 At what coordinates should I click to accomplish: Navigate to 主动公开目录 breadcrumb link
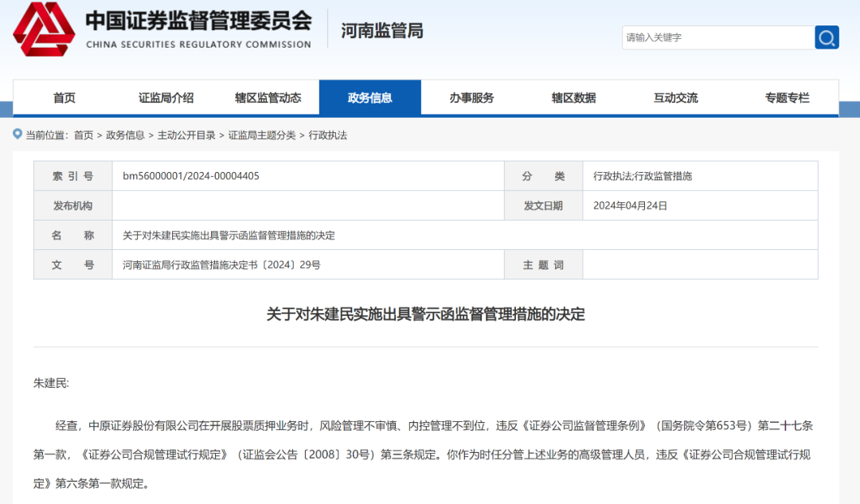[x=186, y=135]
